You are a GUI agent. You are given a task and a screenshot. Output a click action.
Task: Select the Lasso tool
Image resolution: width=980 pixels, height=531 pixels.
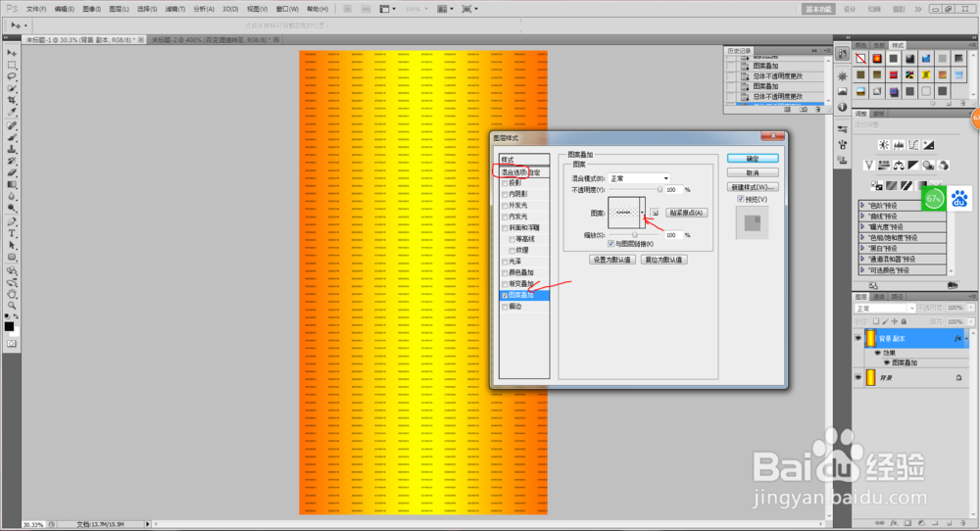[12, 76]
